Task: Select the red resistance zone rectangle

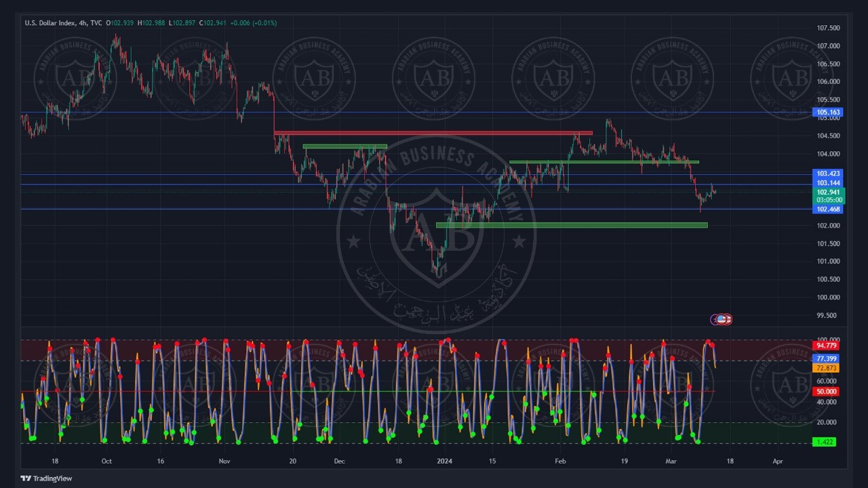Action: tap(433, 133)
